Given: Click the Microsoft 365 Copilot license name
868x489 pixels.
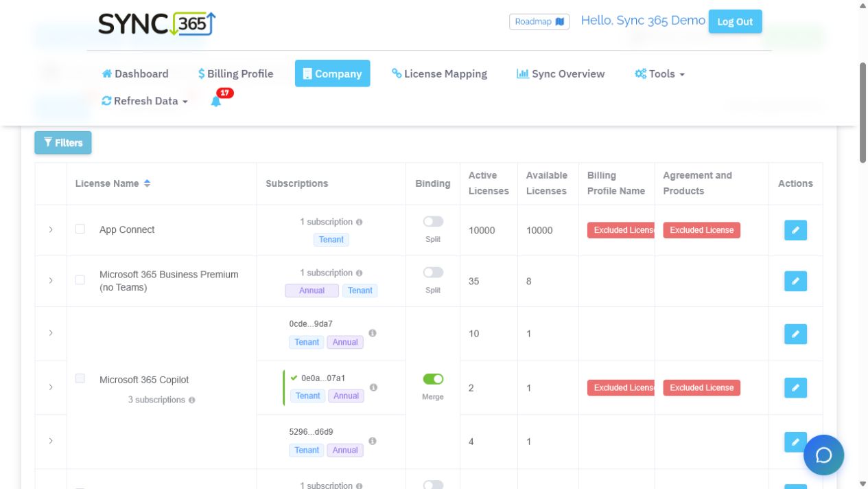Looking at the screenshot, I should pos(144,380).
